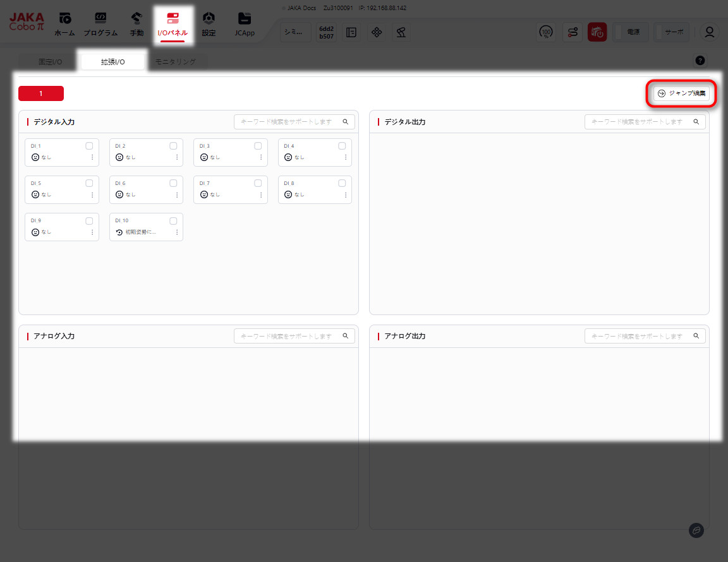
Task: Click the red emergency power icon
Action: (x=597, y=32)
